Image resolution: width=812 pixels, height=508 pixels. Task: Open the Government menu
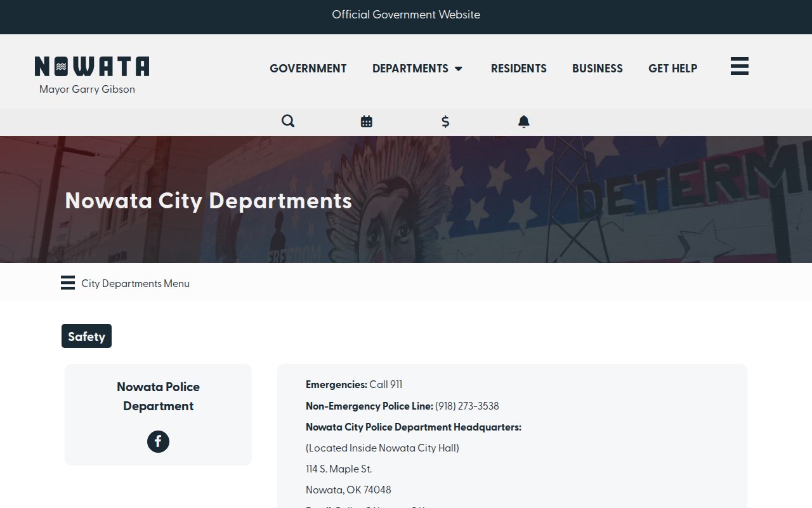(308, 69)
